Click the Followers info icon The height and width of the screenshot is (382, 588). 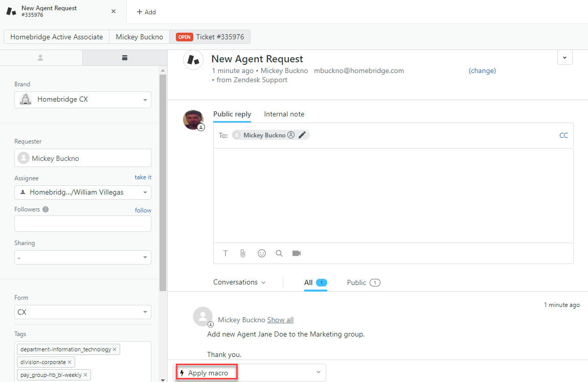(x=46, y=209)
